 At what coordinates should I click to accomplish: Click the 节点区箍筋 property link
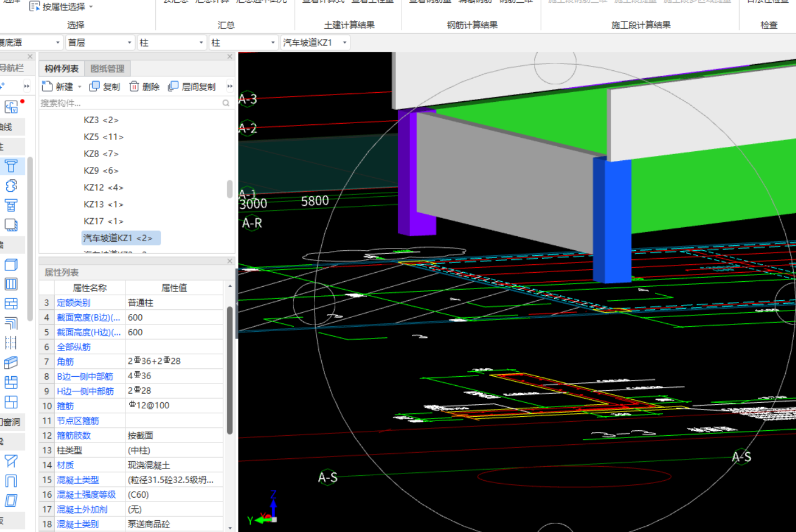[78, 421]
